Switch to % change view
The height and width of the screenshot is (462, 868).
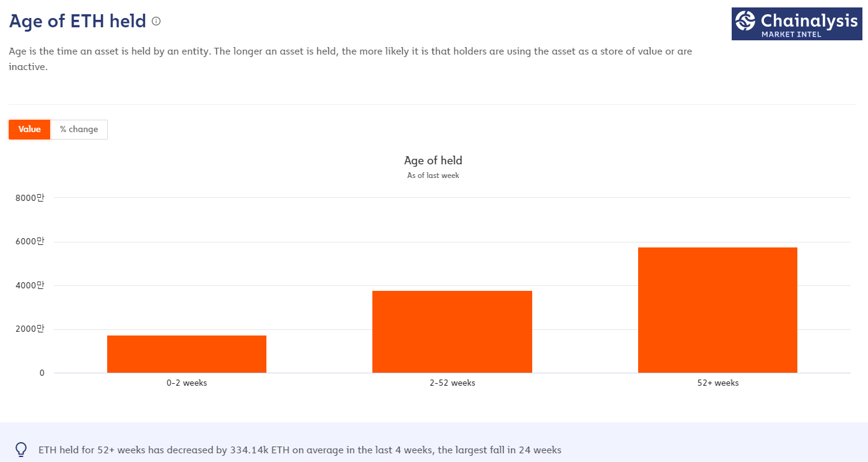coord(79,130)
